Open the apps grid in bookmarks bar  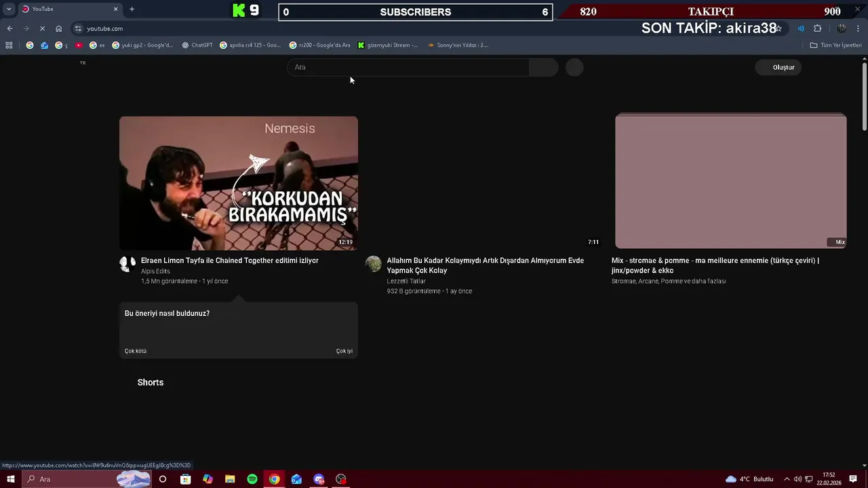click(9, 45)
